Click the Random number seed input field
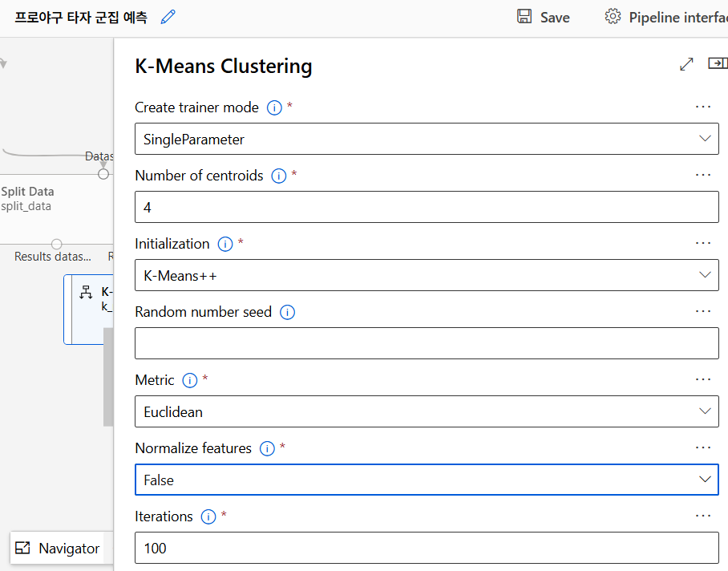728x571 pixels. pyautogui.click(x=427, y=343)
